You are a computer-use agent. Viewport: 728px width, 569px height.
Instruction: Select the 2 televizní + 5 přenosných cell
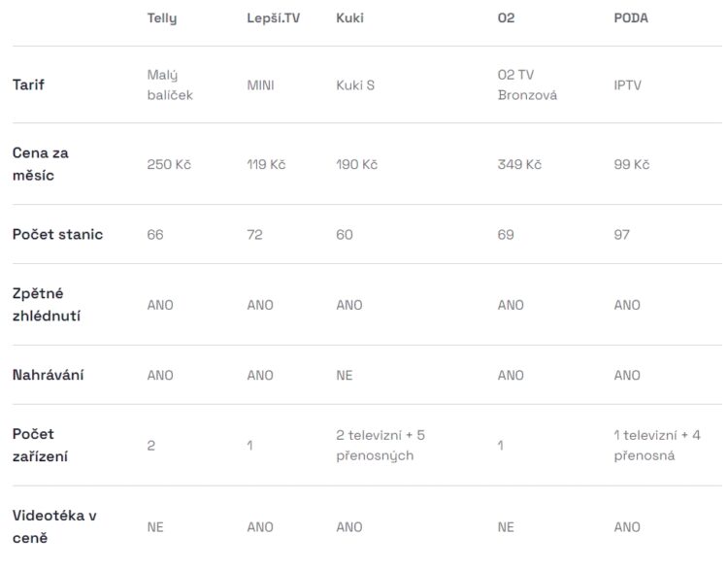(381, 446)
